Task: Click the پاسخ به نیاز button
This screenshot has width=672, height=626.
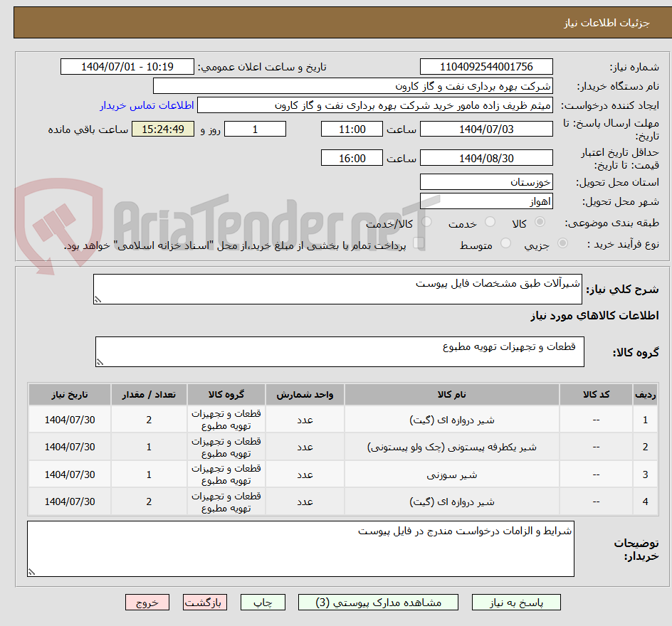Action: tap(515, 602)
